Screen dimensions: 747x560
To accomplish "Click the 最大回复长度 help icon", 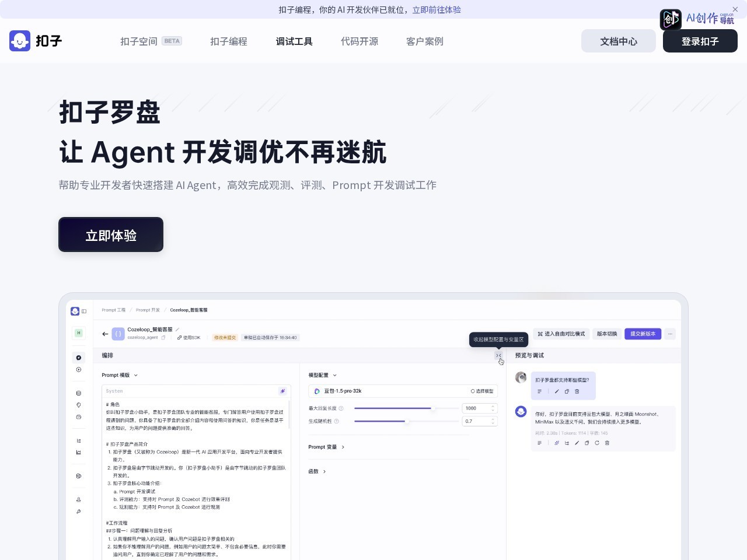I will tap(341, 408).
